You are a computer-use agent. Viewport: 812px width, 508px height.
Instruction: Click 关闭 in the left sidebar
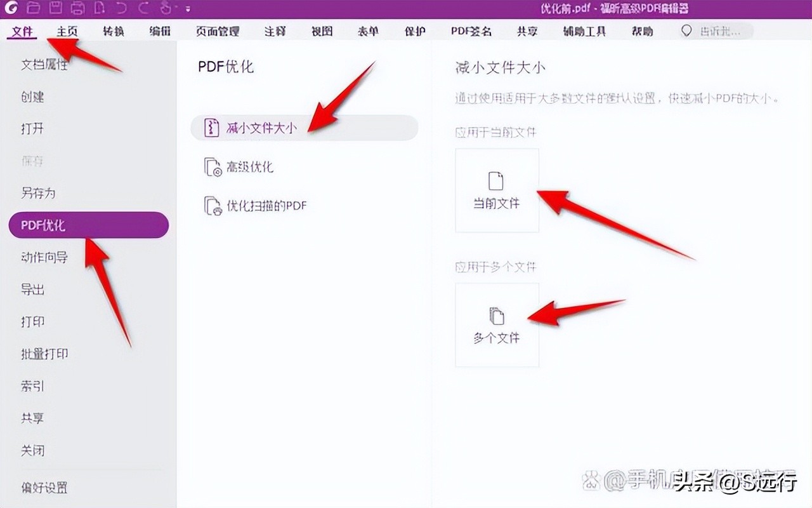[x=32, y=450]
